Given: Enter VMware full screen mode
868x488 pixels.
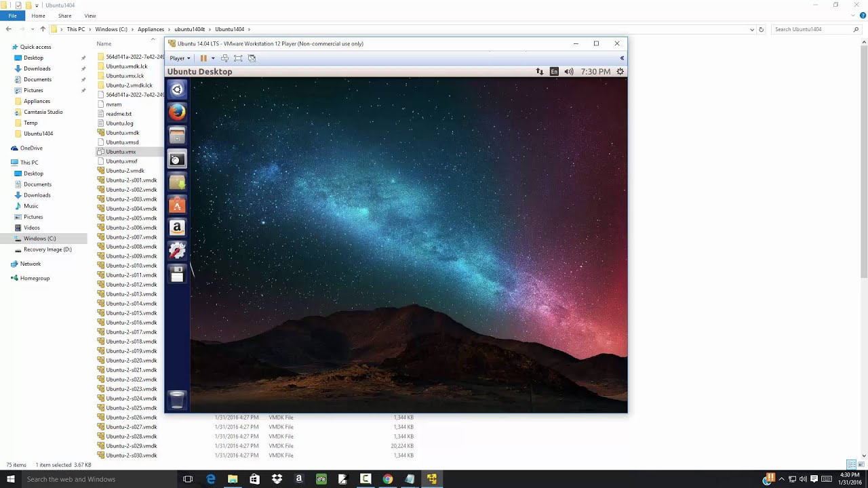Looking at the screenshot, I should click(x=238, y=58).
